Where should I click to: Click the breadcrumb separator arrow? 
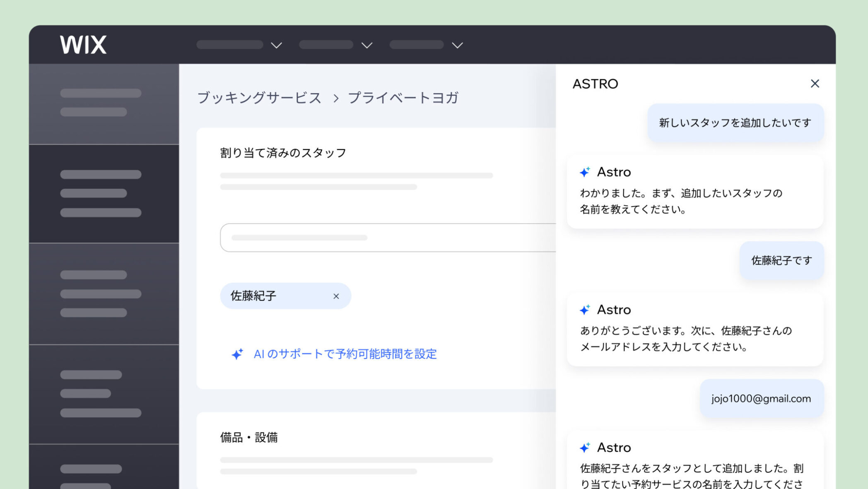click(336, 99)
